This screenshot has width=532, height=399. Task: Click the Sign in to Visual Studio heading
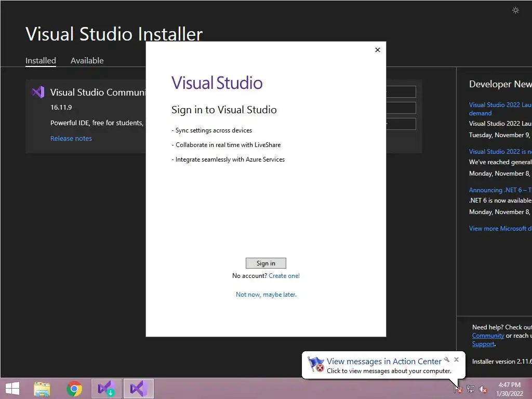click(x=224, y=110)
